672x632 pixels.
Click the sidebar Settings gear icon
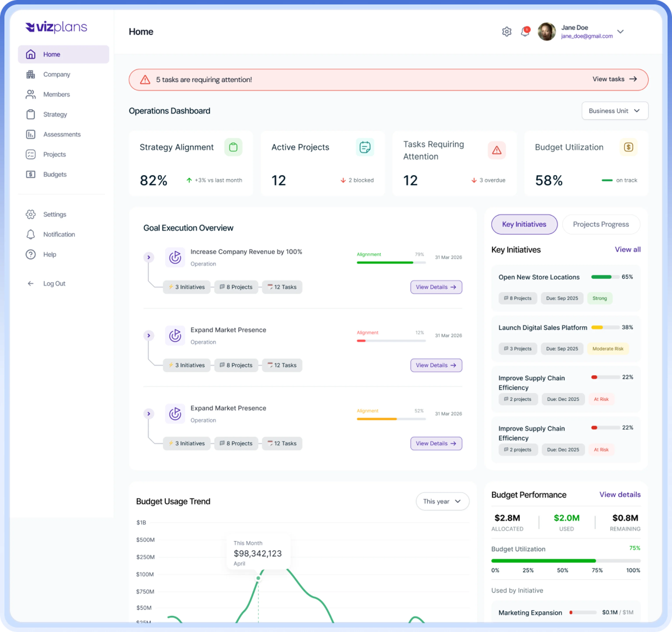coord(31,214)
